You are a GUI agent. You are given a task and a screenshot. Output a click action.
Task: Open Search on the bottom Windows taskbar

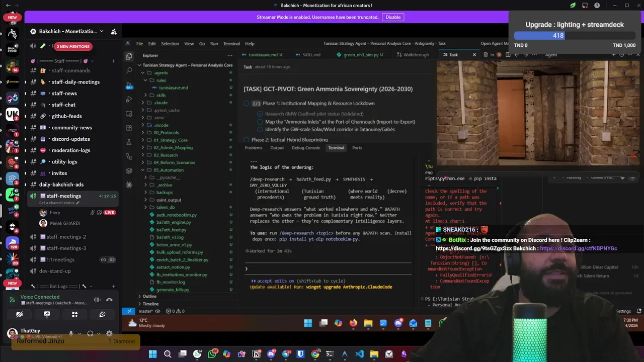[x=168, y=354]
